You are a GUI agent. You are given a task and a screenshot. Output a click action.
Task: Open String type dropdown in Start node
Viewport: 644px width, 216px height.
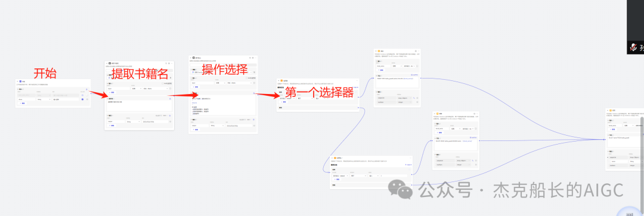pos(44,99)
